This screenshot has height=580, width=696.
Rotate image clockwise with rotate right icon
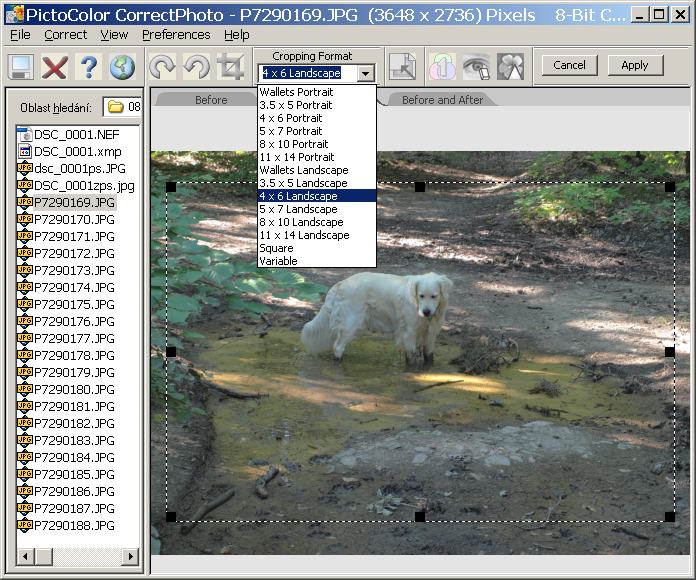coord(162,67)
